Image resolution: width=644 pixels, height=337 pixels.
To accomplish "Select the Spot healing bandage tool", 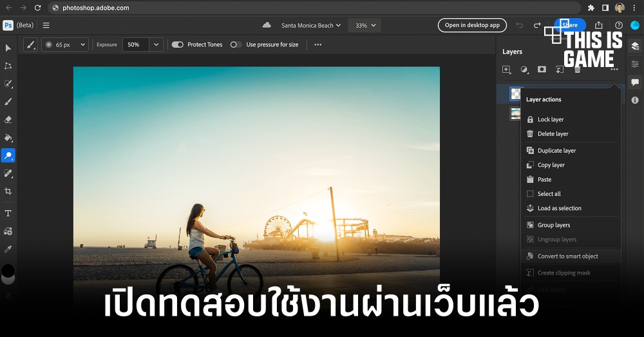I will point(8,173).
